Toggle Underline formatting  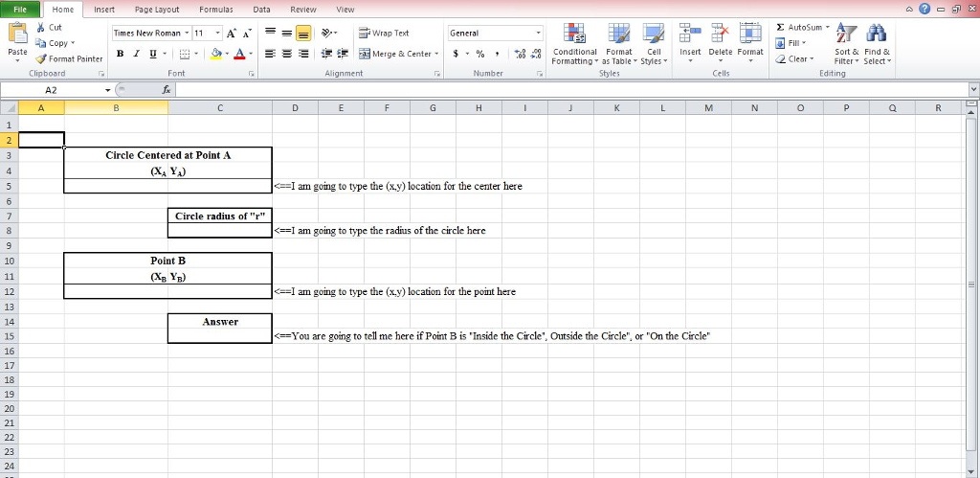pos(153,55)
